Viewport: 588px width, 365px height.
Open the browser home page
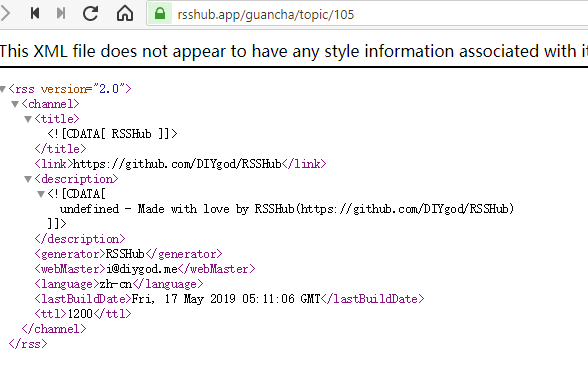[x=125, y=14]
